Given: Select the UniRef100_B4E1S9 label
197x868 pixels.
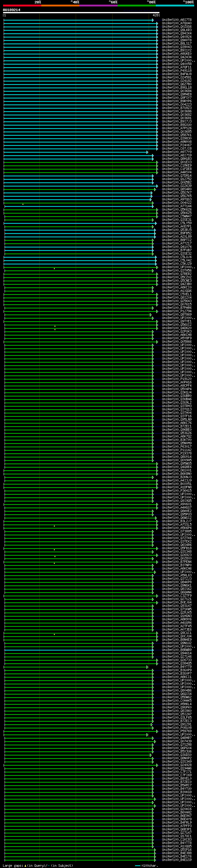Looking at the screenshot, I should (177, 860).
